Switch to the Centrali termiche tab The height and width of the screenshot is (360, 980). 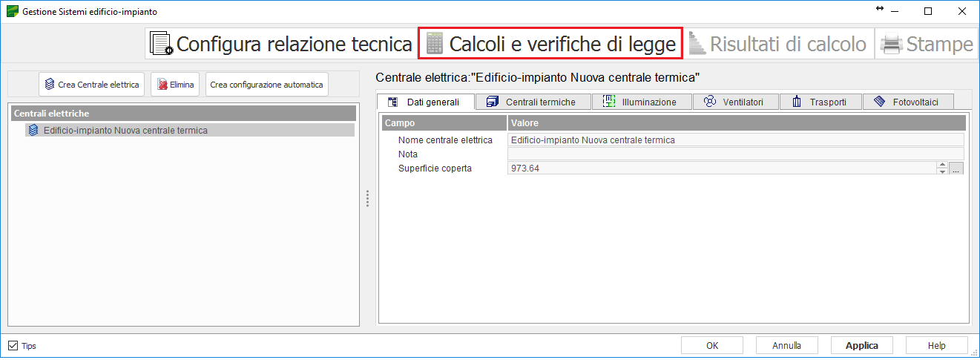click(532, 102)
